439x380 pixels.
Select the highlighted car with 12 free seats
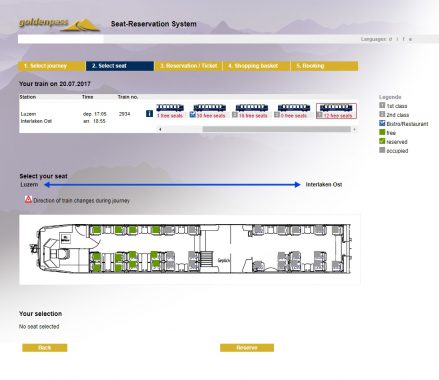[x=336, y=111]
